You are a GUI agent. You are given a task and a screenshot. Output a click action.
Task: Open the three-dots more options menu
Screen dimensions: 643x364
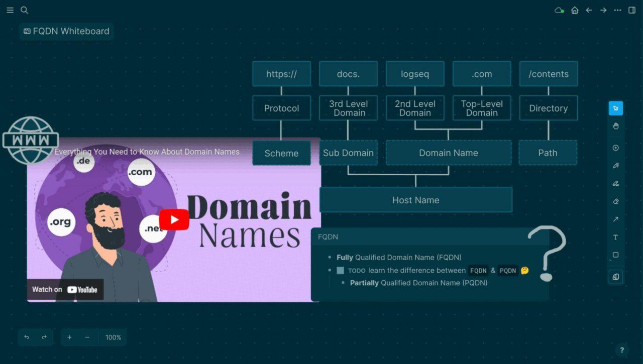617,10
